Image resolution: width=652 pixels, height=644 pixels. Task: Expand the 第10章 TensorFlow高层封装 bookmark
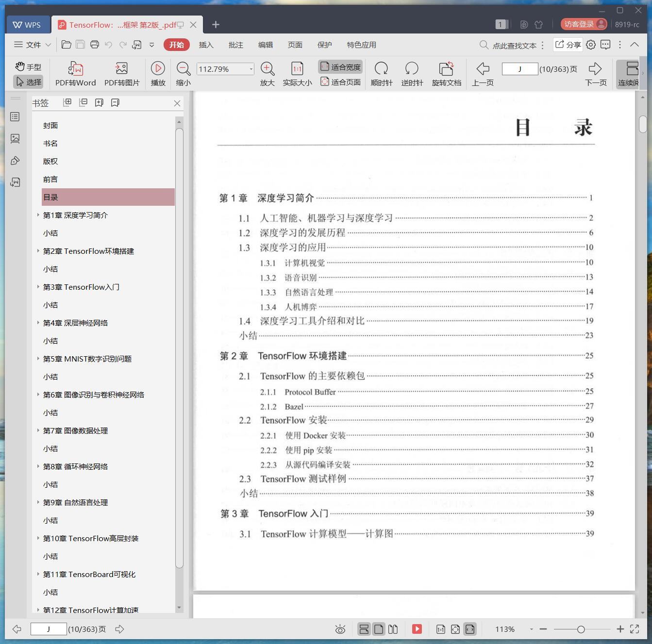38,538
